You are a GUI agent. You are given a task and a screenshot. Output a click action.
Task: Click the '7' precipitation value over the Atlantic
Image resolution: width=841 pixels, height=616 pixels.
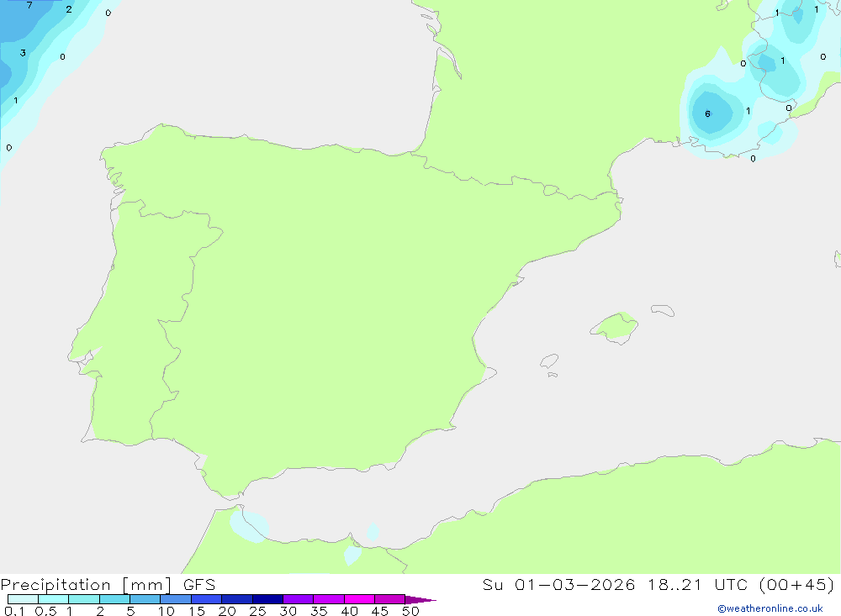coord(29,5)
